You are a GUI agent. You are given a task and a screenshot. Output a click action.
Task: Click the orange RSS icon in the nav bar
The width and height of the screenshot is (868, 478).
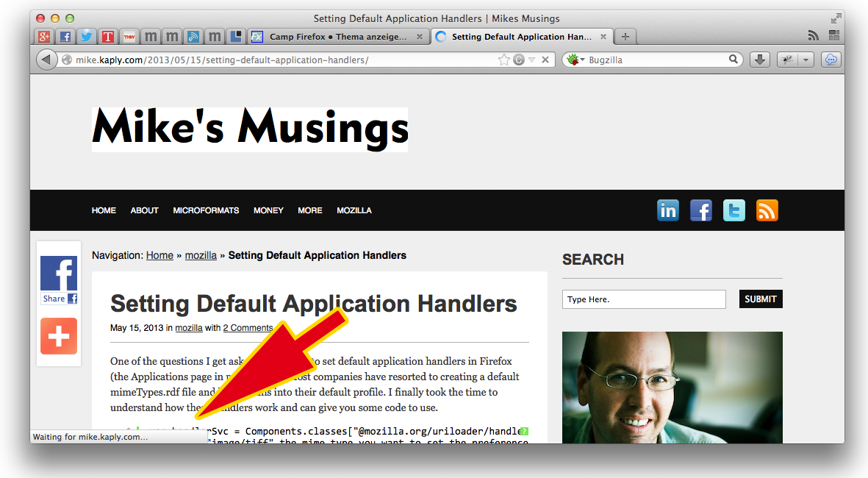tap(767, 210)
